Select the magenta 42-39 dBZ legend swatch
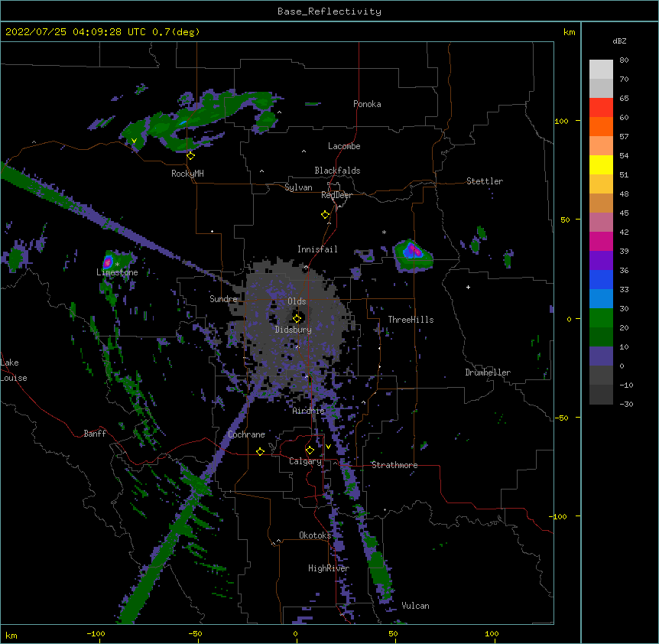Viewport: 659px width, 644px height. click(601, 241)
